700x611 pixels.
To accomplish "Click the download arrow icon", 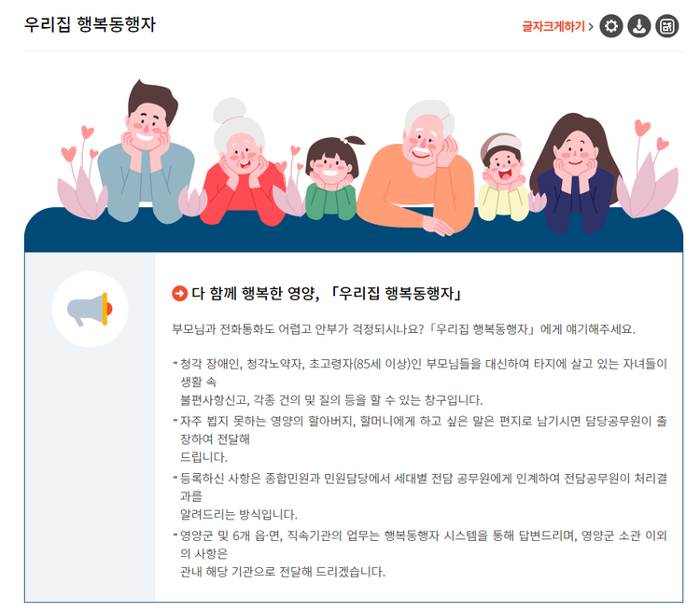I will pyautogui.click(x=638, y=26).
